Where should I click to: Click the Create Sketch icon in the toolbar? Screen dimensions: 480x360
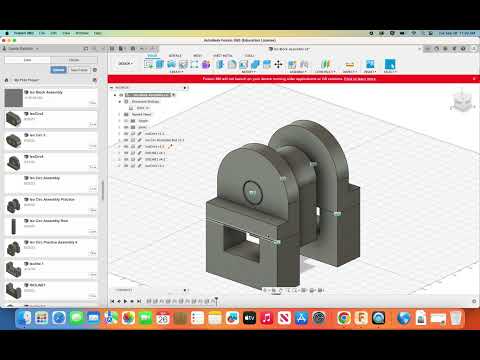click(x=148, y=64)
